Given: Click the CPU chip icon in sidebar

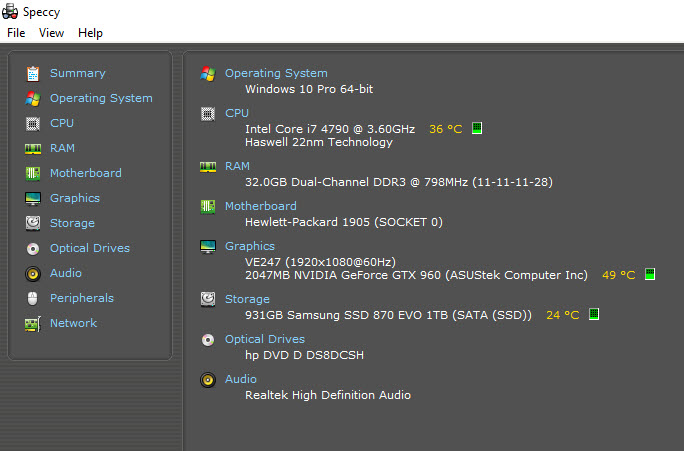Looking at the screenshot, I should (33, 123).
